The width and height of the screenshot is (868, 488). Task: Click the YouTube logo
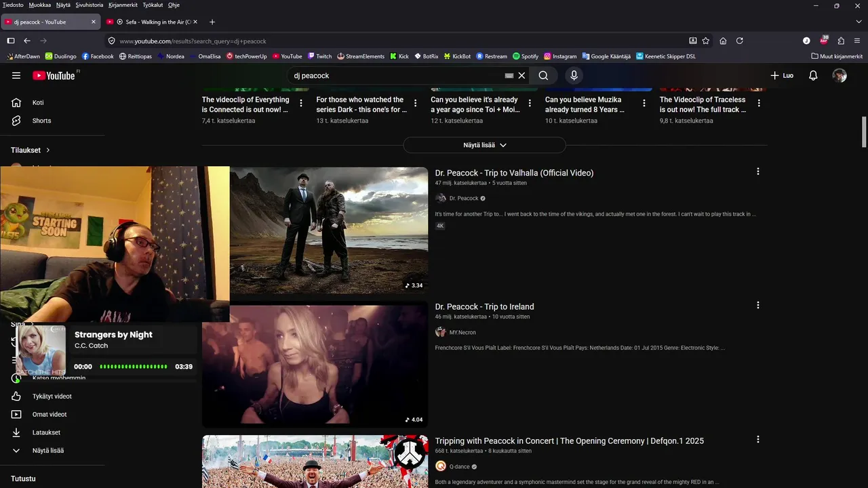coord(54,76)
